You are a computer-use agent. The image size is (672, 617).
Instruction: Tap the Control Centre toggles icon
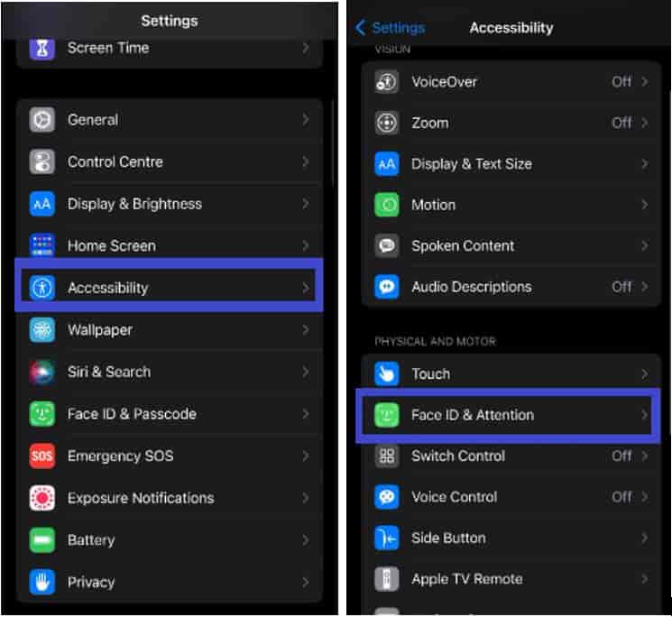(x=42, y=161)
